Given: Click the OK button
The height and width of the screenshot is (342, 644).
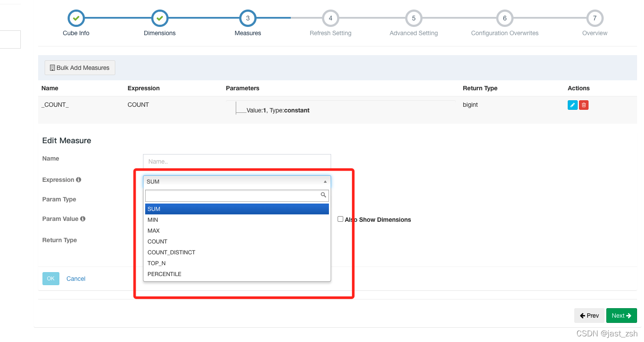Looking at the screenshot, I should [x=51, y=279].
